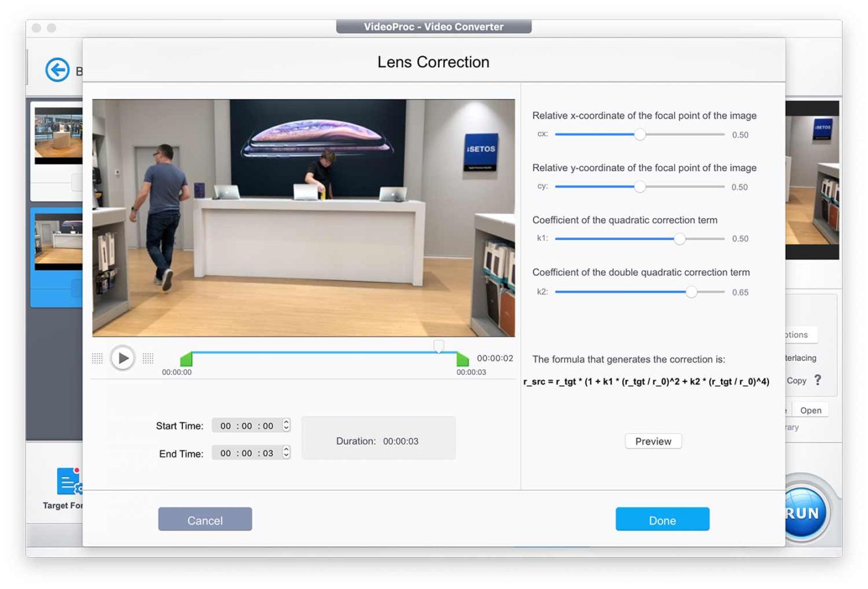Click the End Time stepper arrows
This screenshot has height=589, width=868.
point(286,453)
